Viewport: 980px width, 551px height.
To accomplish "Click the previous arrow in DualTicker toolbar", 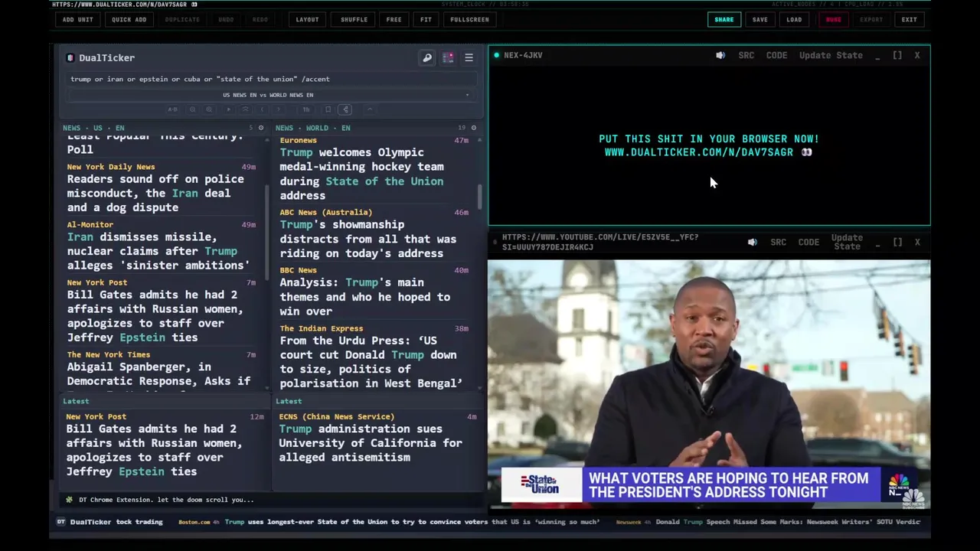I will pyautogui.click(x=262, y=109).
